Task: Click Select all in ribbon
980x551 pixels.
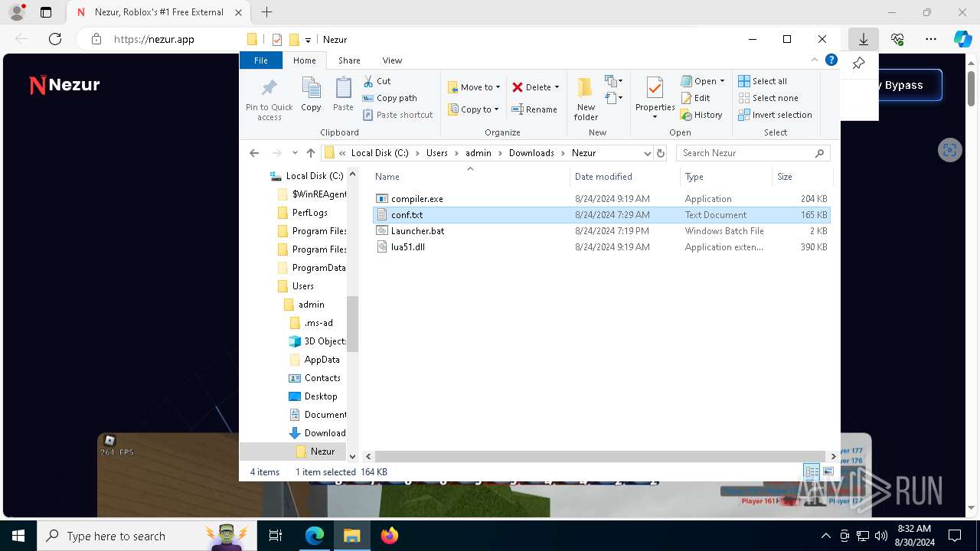Action: pyautogui.click(x=763, y=81)
